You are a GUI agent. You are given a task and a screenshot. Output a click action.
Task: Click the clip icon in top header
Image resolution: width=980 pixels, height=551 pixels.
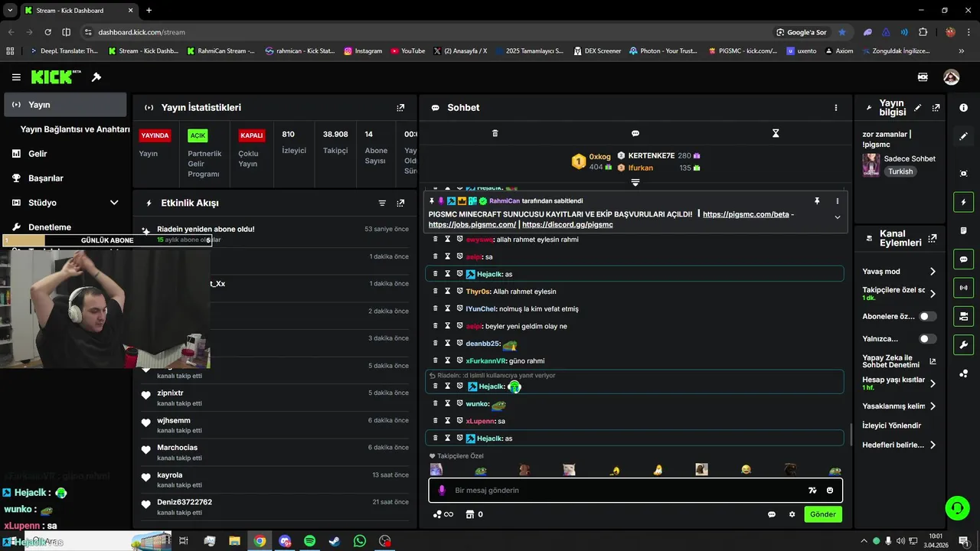coord(923,77)
